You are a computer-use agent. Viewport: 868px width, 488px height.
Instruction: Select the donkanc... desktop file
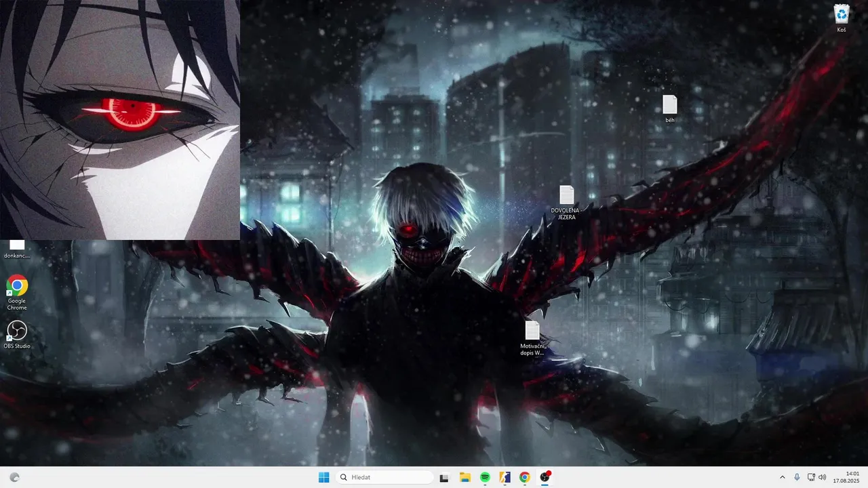[x=17, y=249]
